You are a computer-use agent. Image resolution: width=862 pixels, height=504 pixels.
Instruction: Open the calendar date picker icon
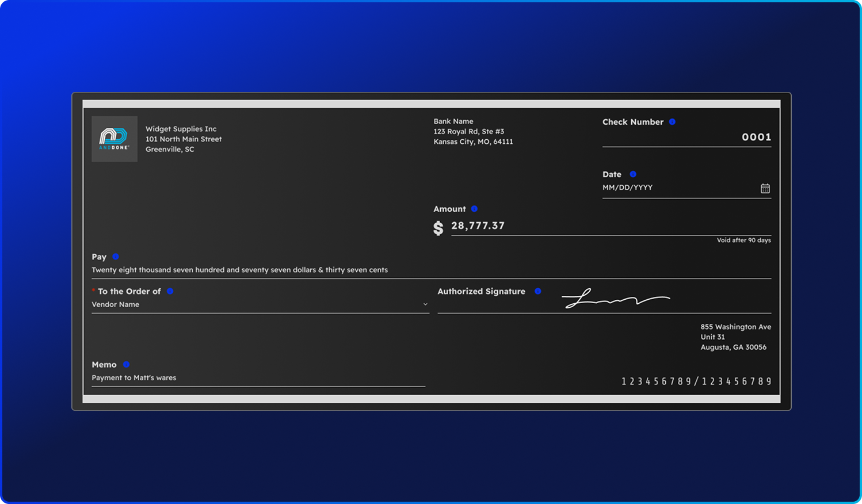(x=765, y=188)
